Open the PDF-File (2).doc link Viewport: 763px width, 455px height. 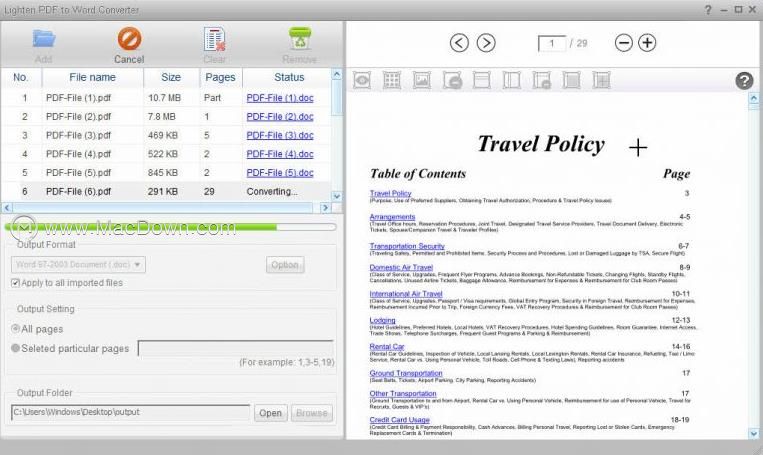[280, 117]
